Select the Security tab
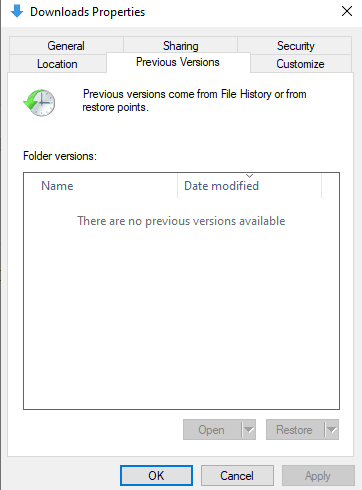 [x=295, y=46]
